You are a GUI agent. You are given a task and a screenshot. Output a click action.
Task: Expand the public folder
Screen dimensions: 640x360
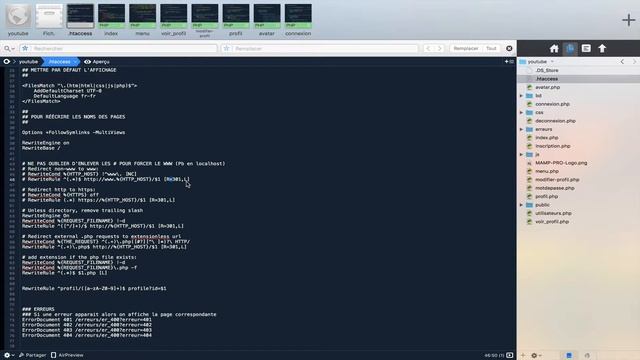[x=521, y=204]
